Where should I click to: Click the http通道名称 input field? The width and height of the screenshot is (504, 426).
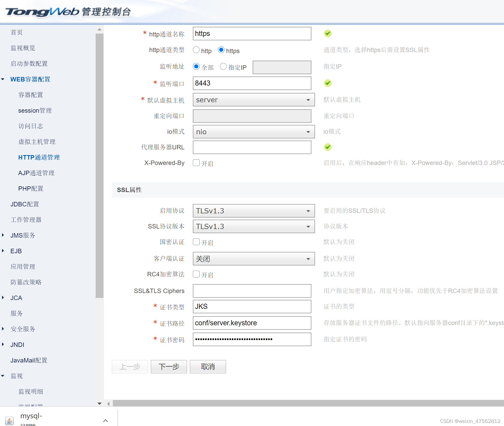click(252, 34)
